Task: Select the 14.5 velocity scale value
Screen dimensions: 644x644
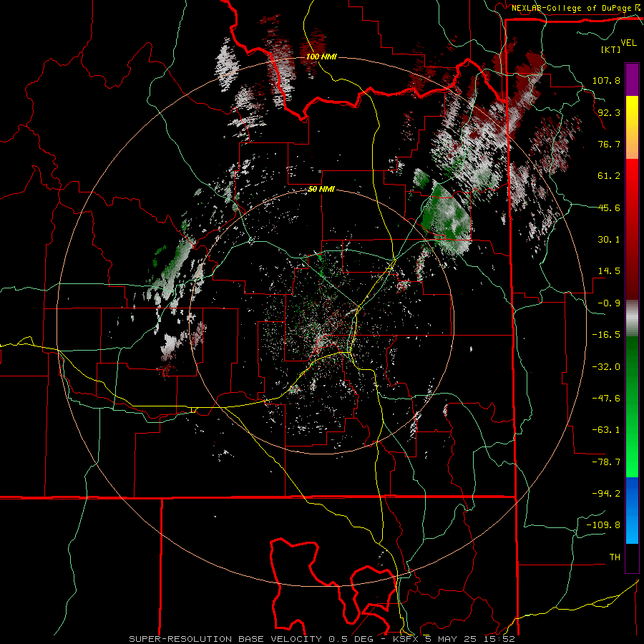Action: coord(609,271)
